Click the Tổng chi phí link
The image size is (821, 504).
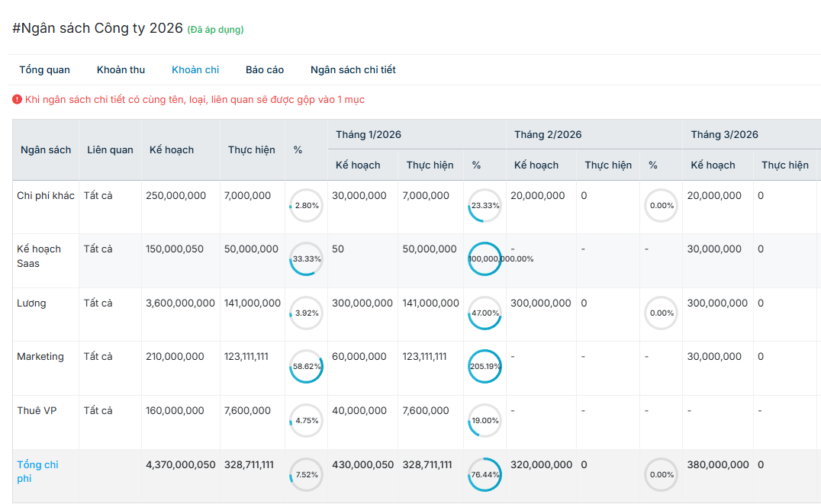coord(37,471)
